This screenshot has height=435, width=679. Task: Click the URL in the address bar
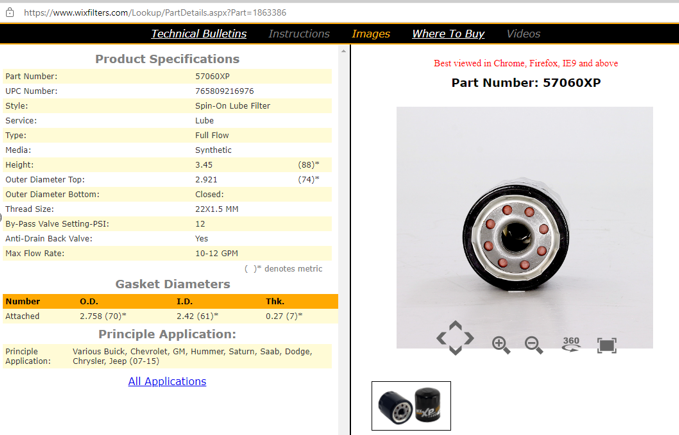coord(155,13)
